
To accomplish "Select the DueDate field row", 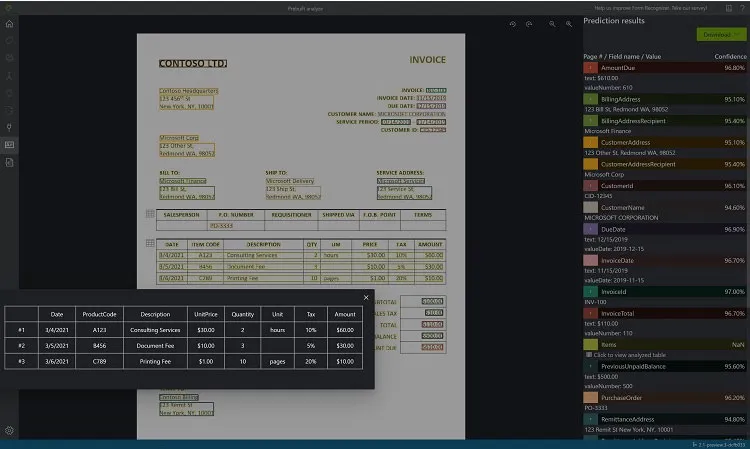I will coord(664,229).
